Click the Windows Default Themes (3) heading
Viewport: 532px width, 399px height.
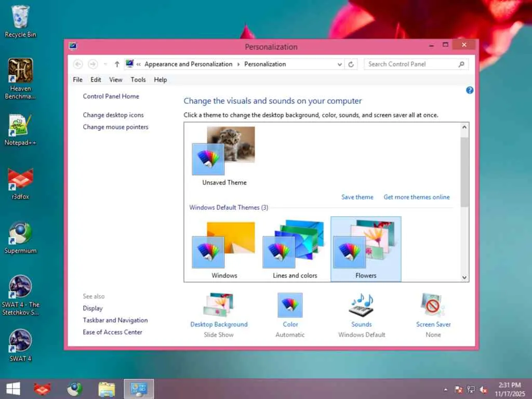[x=229, y=207]
